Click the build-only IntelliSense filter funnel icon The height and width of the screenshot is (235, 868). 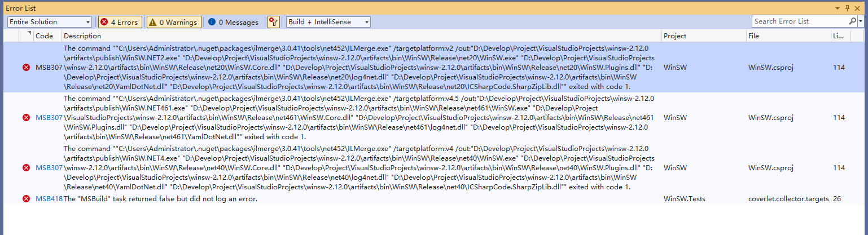pos(274,22)
